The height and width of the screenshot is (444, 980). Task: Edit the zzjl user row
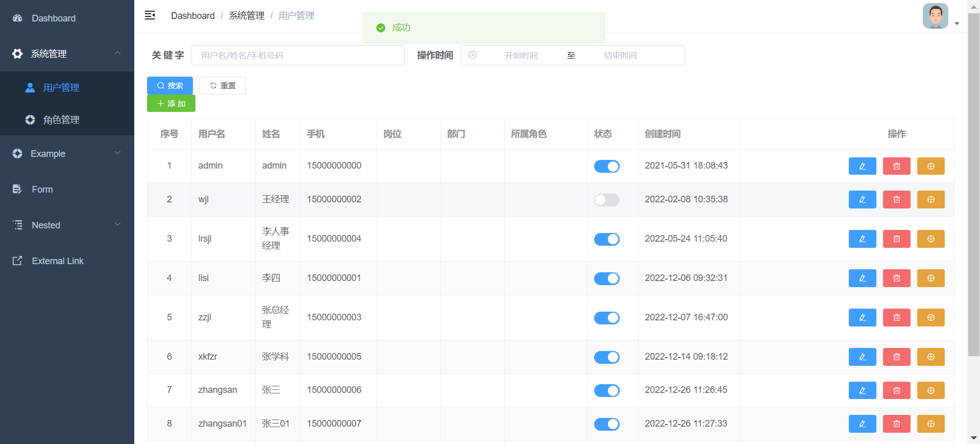(862, 317)
